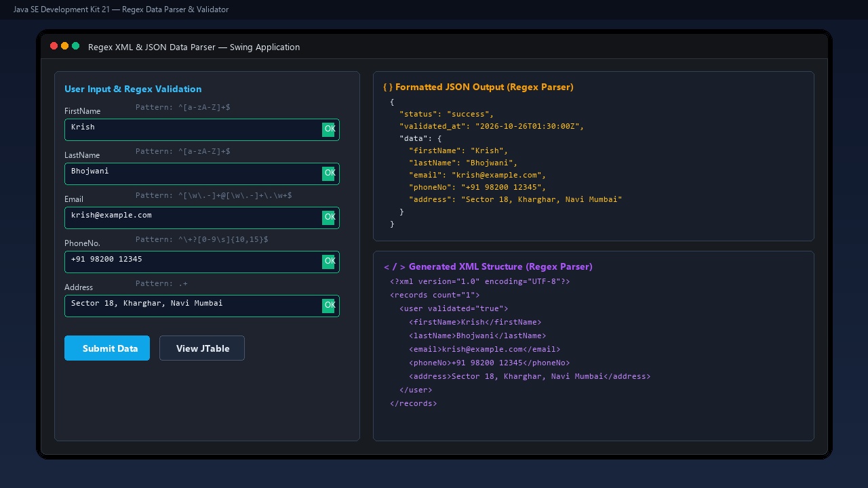Click the LastName field label

[x=82, y=155]
